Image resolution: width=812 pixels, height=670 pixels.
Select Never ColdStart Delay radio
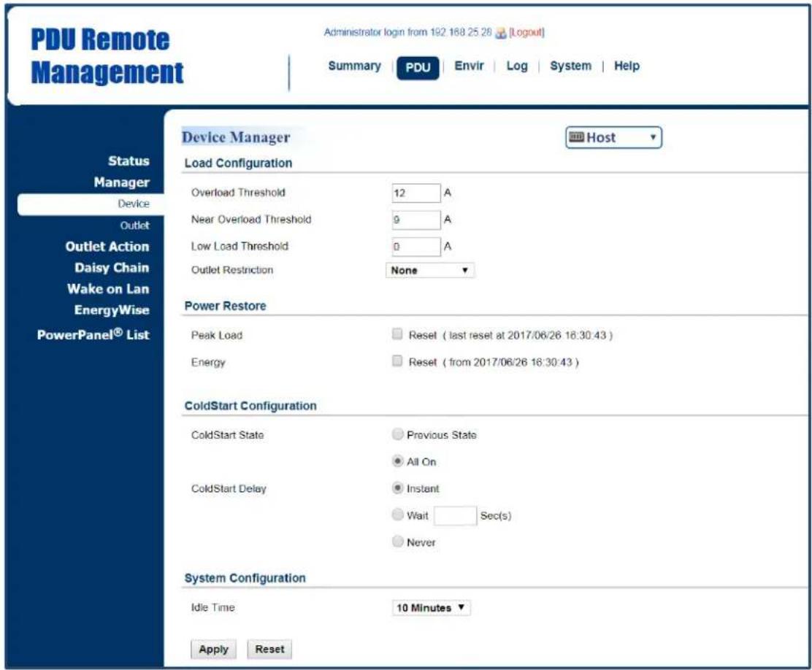[397, 542]
